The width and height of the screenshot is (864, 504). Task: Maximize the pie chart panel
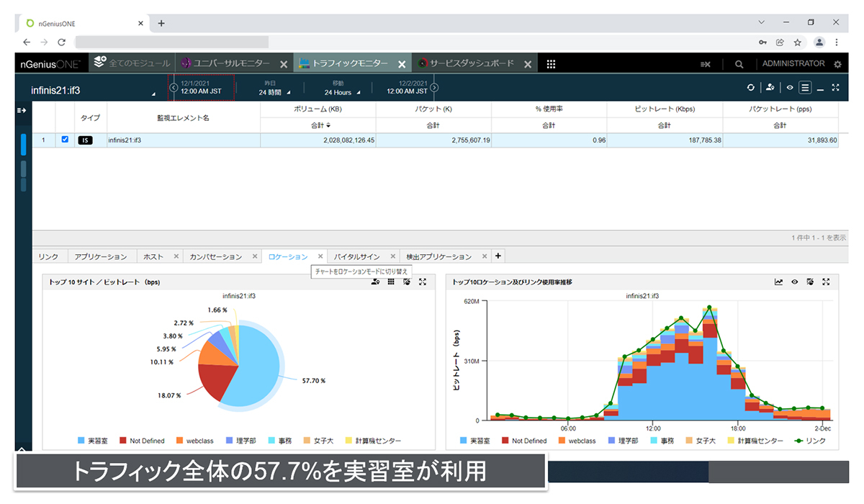tap(423, 282)
